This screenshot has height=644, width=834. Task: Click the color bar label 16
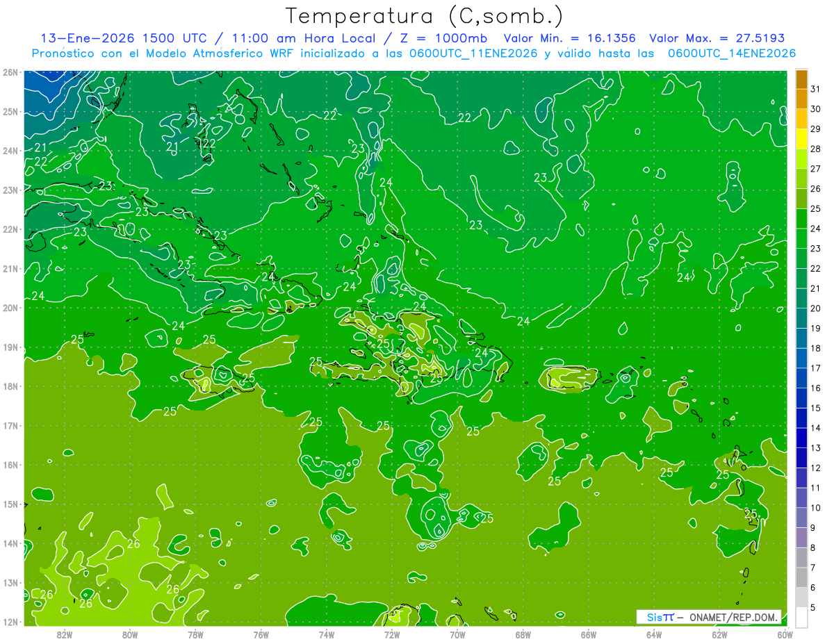816,388
